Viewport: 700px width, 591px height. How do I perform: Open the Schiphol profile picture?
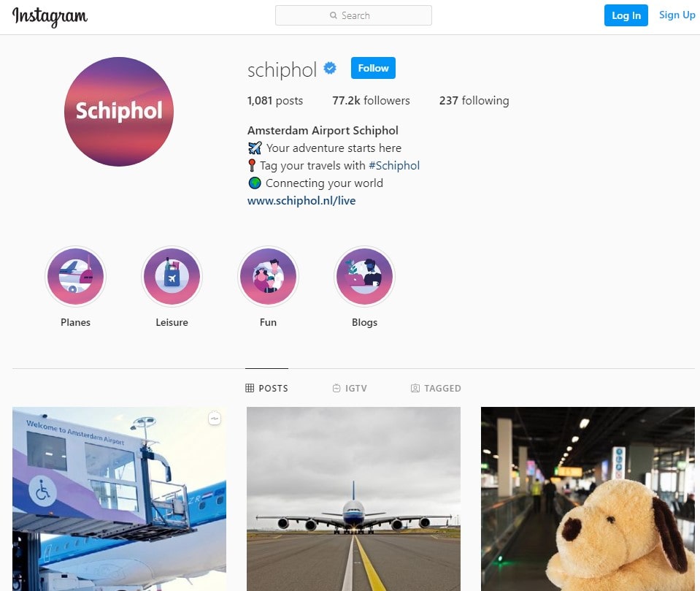(x=119, y=112)
